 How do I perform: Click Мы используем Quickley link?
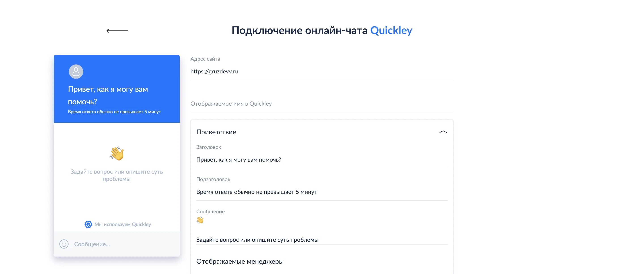point(117,224)
